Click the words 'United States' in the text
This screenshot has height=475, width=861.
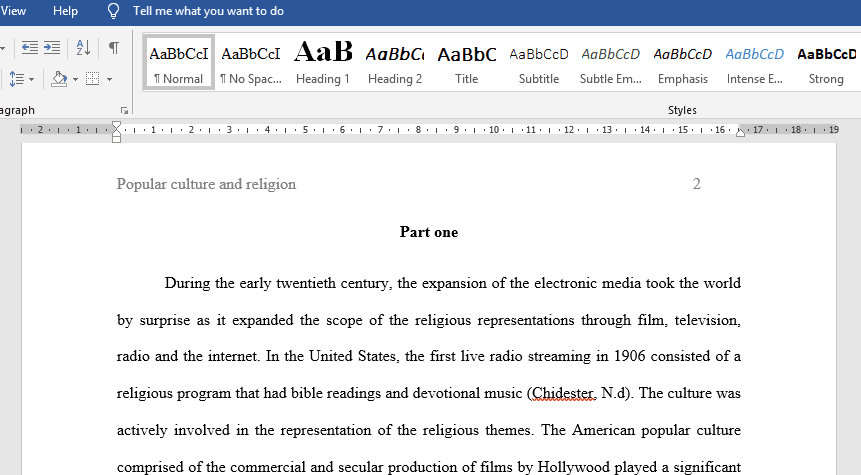tap(353, 356)
